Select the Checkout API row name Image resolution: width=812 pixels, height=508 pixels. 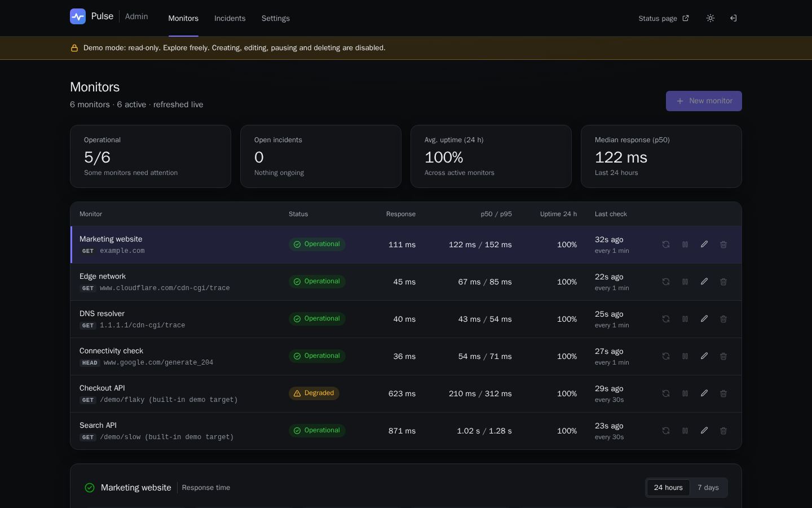pos(102,388)
